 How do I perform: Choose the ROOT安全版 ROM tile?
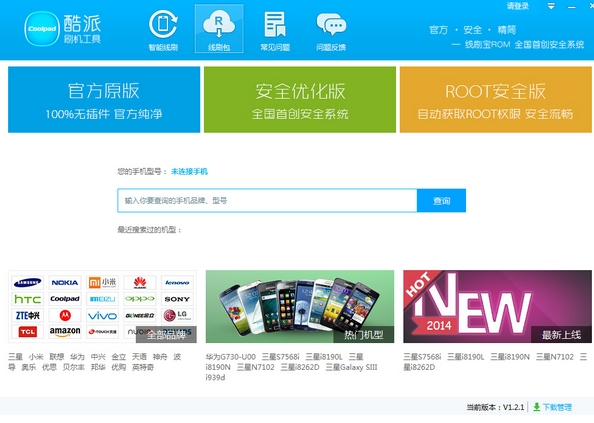tap(496, 100)
